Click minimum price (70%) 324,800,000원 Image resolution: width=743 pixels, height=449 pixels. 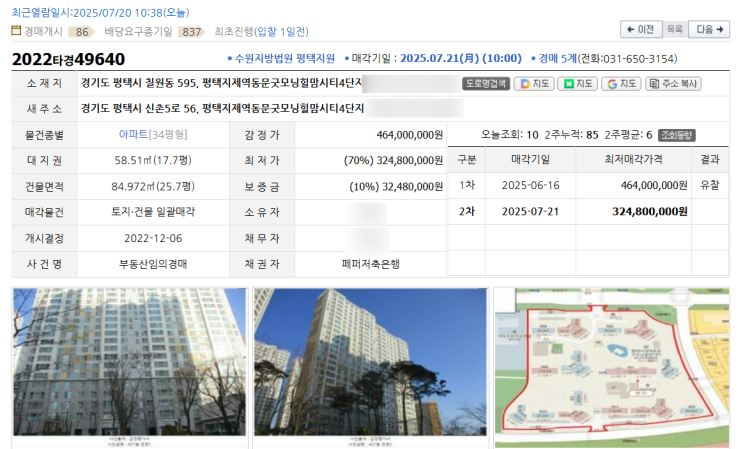click(393, 161)
